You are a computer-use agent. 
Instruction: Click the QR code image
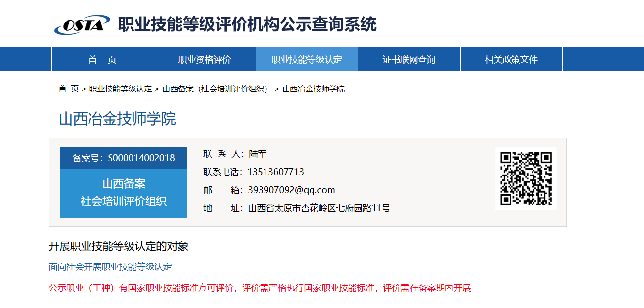[526, 178]
